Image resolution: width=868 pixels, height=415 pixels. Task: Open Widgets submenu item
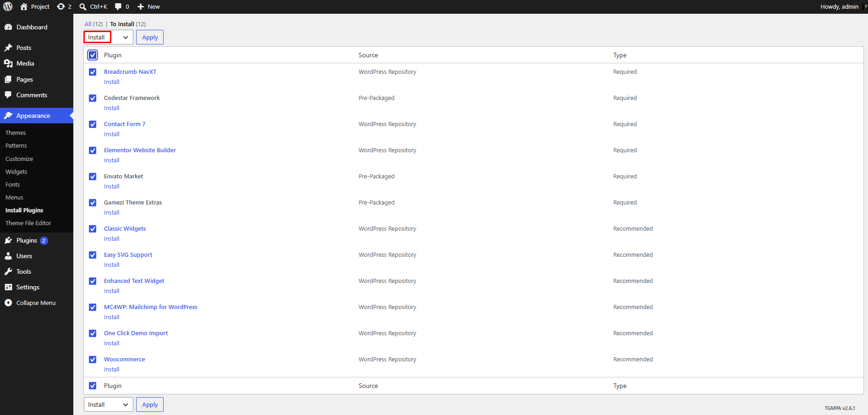(x=16, y=172)
